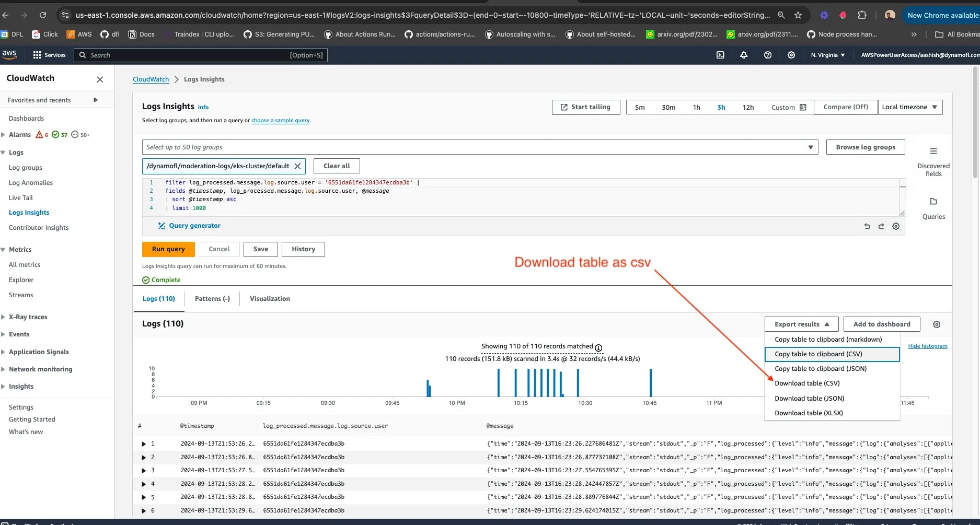This screenshot has width=980, height=525.
Task: Open Local timezone dropdown
Action: 910,107
